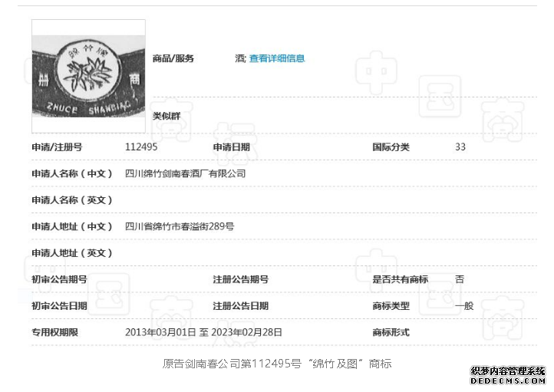Screen dimensions: 554x392
Task: Click the 申请人地址（英文）label
Action: tap(72, 253)
